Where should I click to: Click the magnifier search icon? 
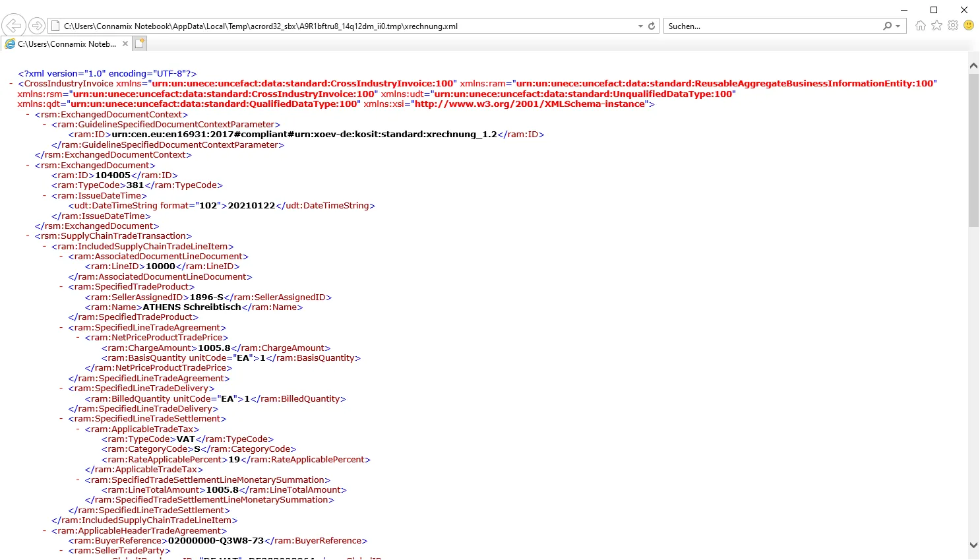point(887,26)
